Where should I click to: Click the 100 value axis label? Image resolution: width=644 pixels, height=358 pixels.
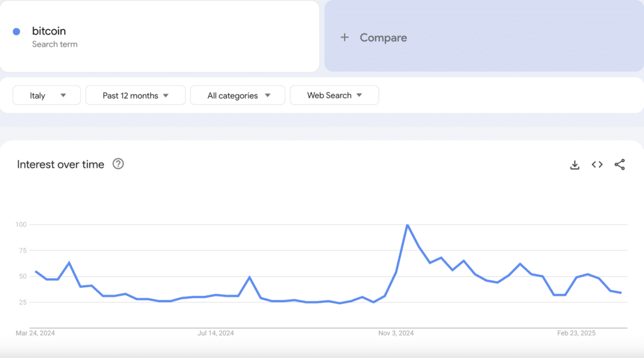(x=21, y=224)
